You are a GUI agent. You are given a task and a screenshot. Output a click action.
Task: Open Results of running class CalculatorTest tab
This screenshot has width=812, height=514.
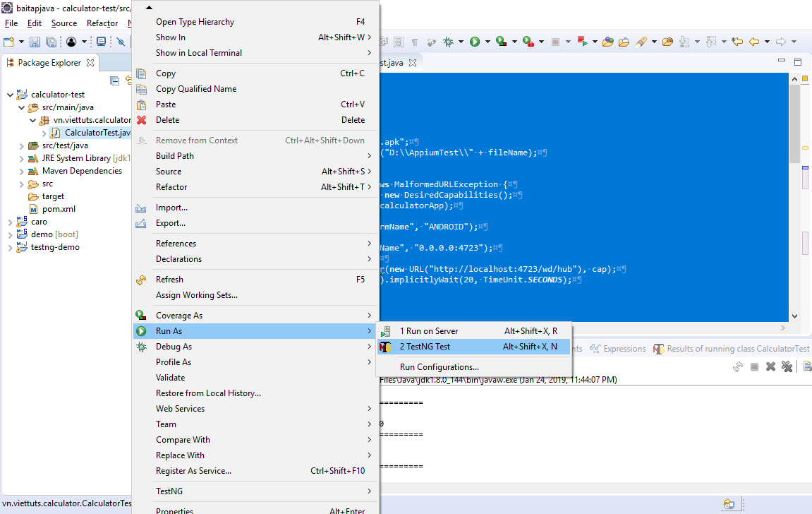pyautogui.click(x=731, y=349)
